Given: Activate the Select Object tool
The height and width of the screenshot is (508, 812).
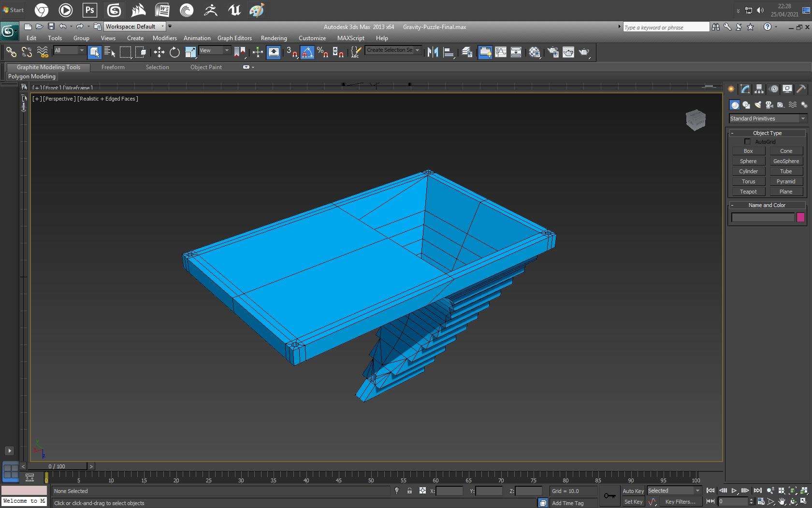Looking at the screenshot, I should pyautogui.click(x=95, y=52).
